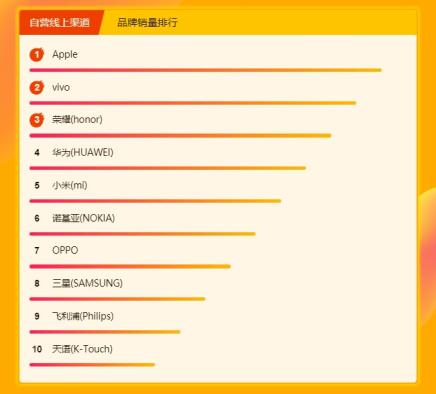The image size is (436, 394).
Task: Select the 华为(HUAWEI) brand label
Action: pos(83,152)
